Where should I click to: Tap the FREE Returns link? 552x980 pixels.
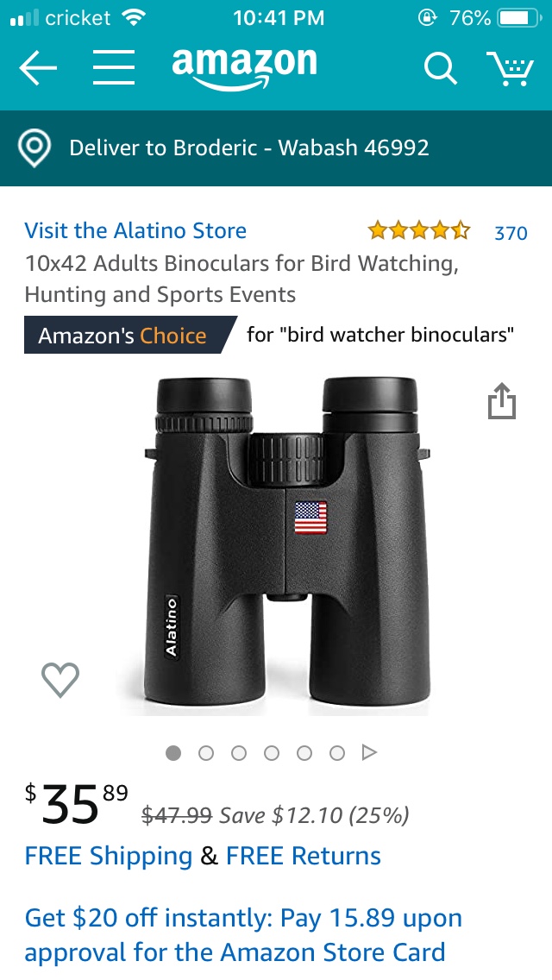click(x=304, y=856)
